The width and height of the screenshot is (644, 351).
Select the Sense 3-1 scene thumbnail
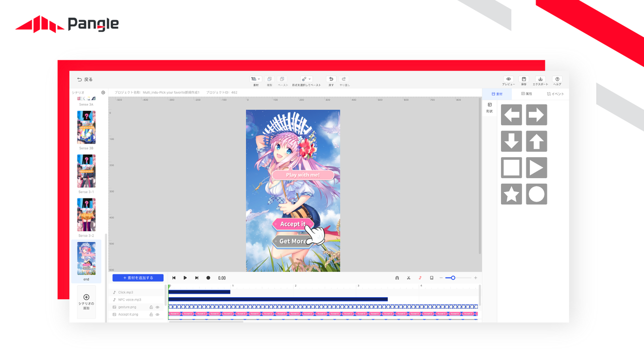86,171
